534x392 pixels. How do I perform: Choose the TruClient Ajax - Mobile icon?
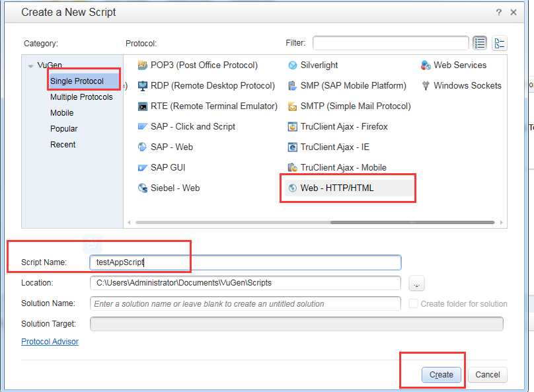(292, 167)
